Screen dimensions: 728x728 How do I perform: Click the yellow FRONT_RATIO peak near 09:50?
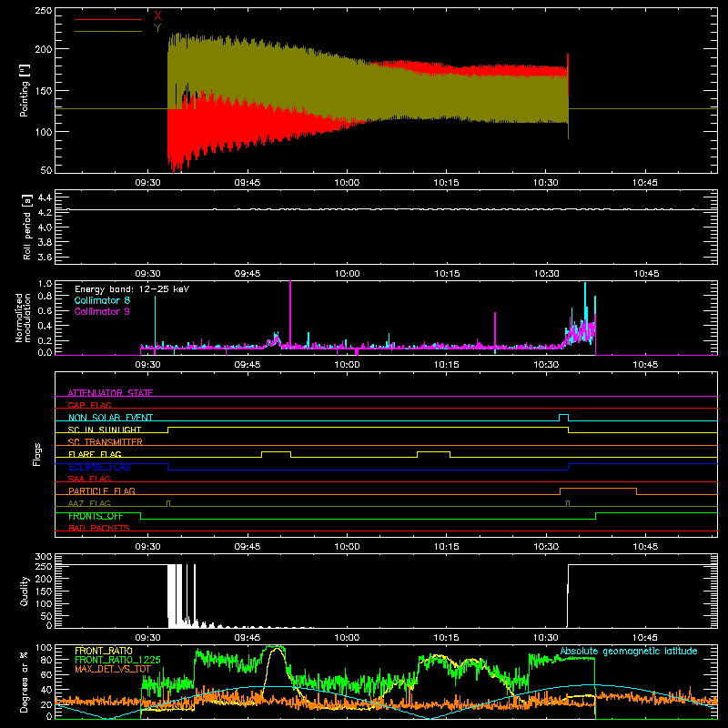tap(277, 650)
